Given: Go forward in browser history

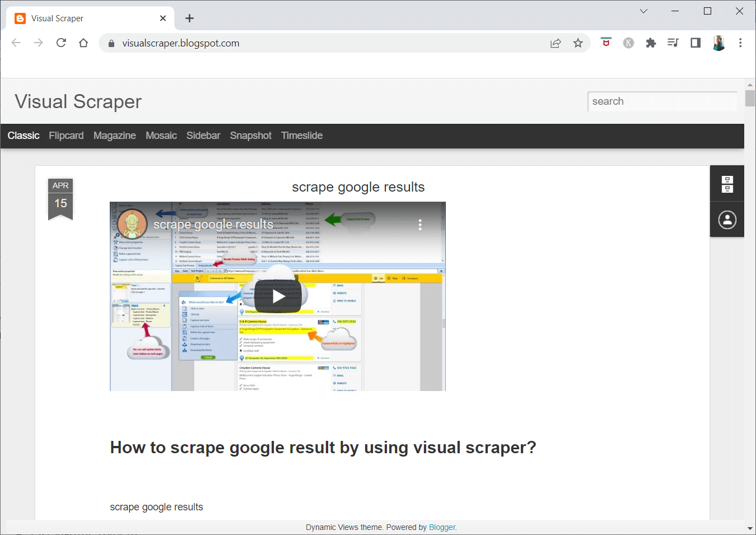Looking at the screenshot, I should point(38,43).
